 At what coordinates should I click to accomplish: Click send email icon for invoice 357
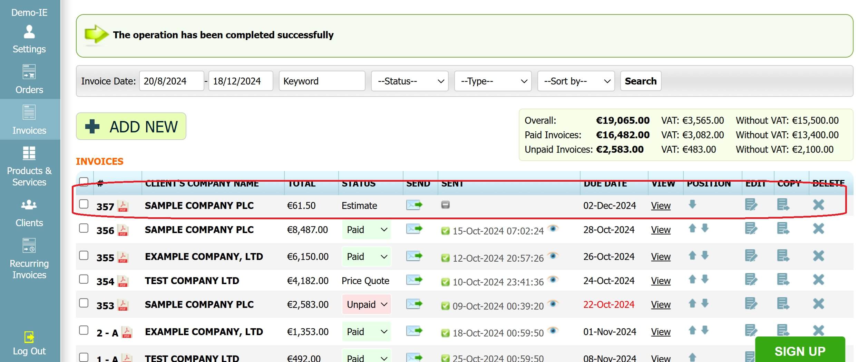tap(414, 205)
